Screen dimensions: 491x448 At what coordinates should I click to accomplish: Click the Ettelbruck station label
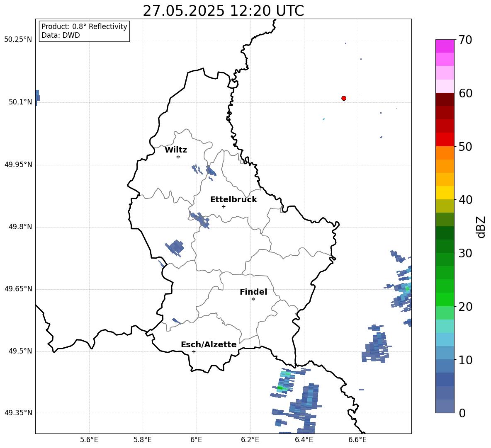click(233, 200)
